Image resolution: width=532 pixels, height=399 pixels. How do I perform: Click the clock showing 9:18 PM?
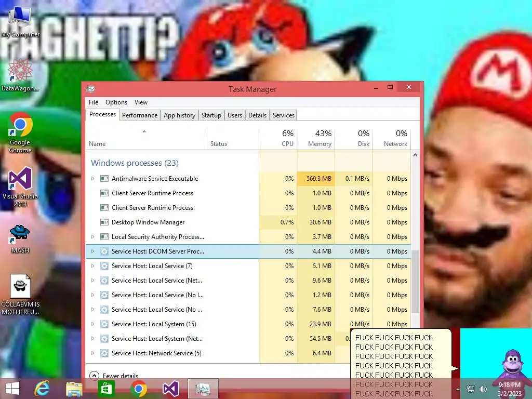coord(509,389)
